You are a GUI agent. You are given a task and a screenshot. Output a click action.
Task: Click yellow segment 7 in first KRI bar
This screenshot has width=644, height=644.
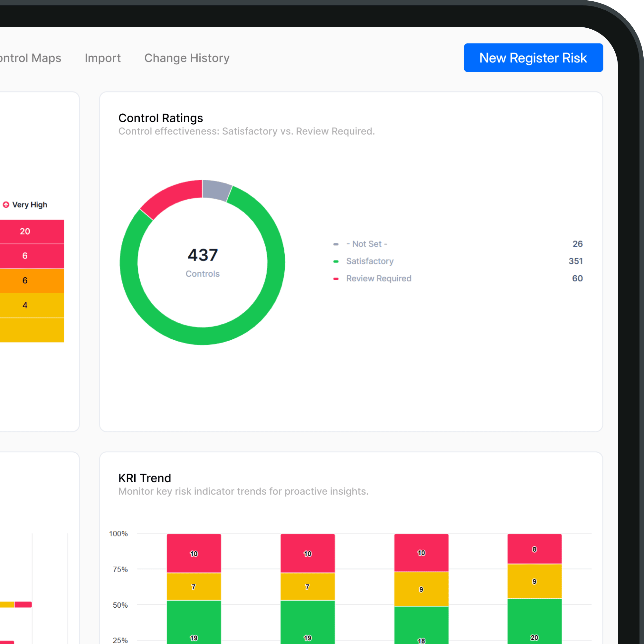(194, 587)
